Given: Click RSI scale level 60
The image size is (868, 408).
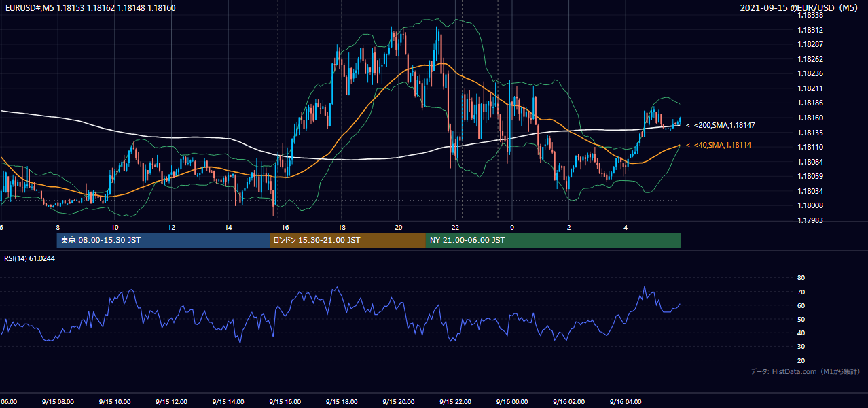Looking at the screenshot, I should [801, 305].
